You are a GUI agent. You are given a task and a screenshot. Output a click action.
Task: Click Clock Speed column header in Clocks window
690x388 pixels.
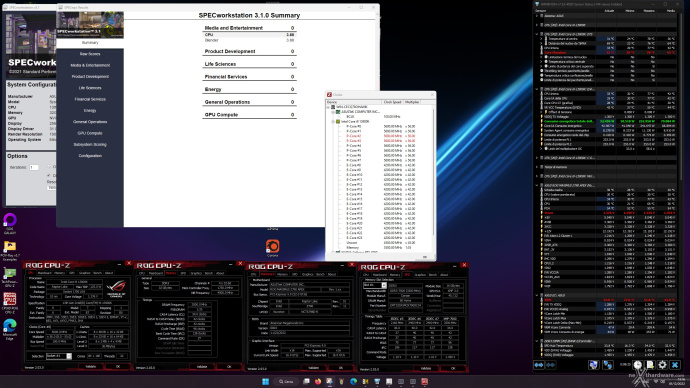point(393,102)
